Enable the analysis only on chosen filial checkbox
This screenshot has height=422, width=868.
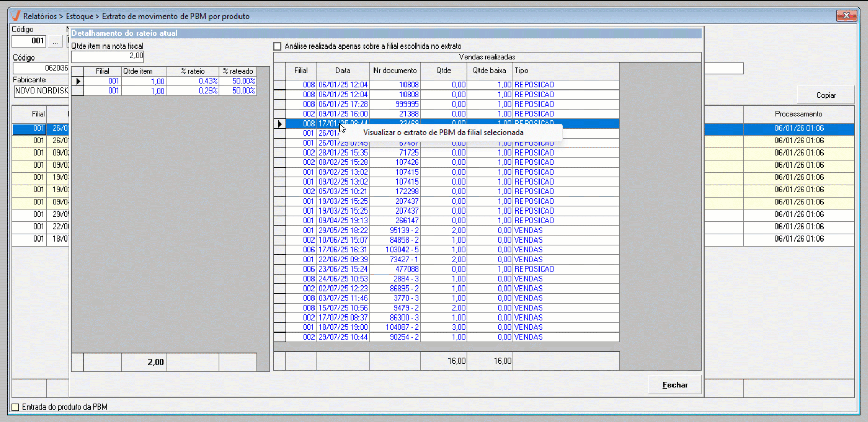point(278,47)
